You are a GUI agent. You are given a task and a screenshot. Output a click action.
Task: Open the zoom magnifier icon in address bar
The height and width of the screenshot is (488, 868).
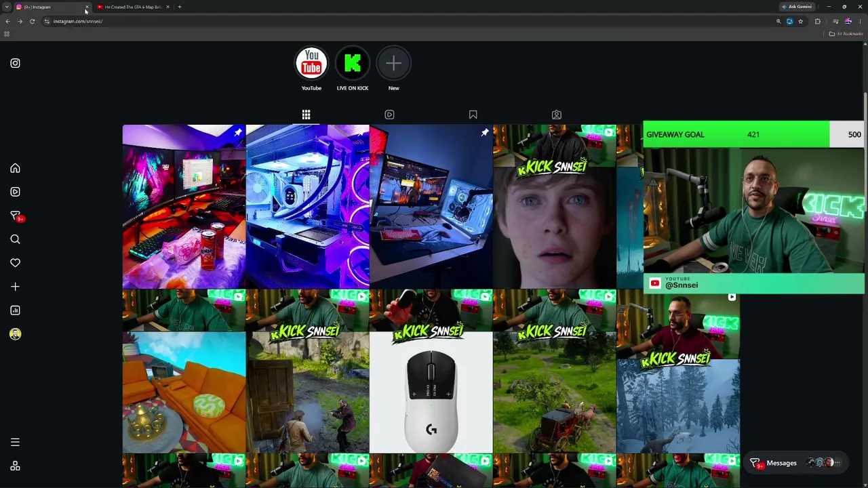coord(778,21)
